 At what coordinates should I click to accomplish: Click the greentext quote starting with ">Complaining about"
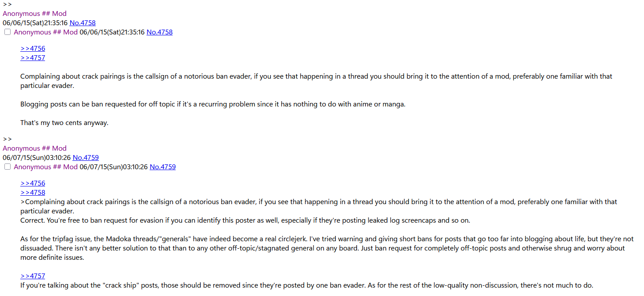click(319, 206)
